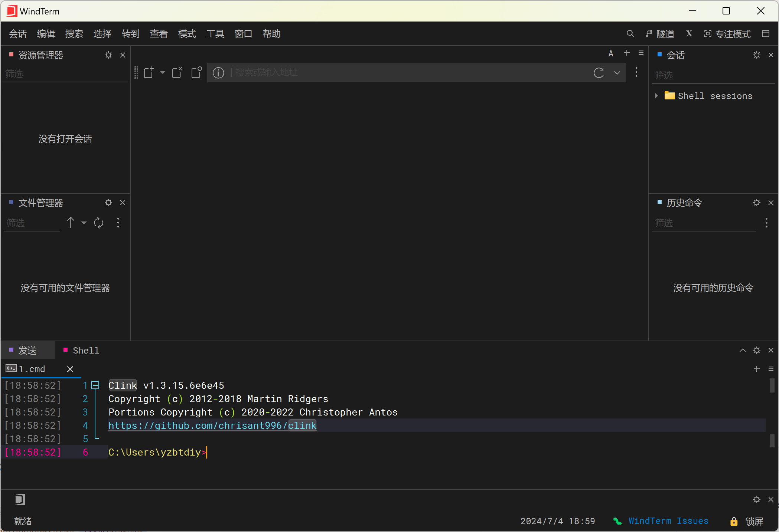Click the new session icon in toolbar

pyautogui.click(x=149, y=72)
